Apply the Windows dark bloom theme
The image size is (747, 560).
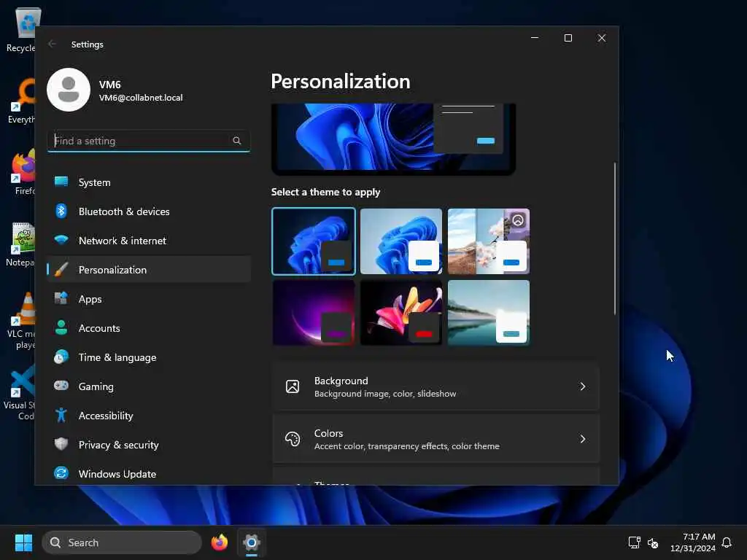pos(314,241)
